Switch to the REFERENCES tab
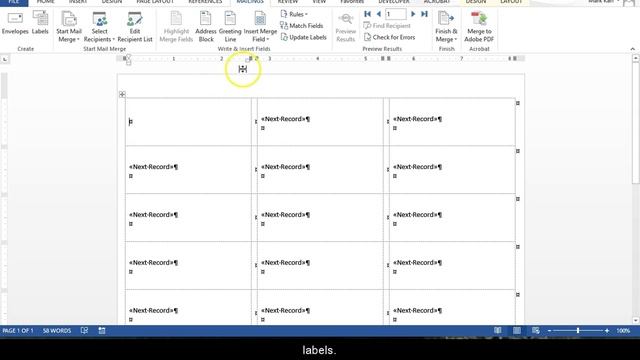This screenshot has height=360, width=640. [x=205, y=2]
